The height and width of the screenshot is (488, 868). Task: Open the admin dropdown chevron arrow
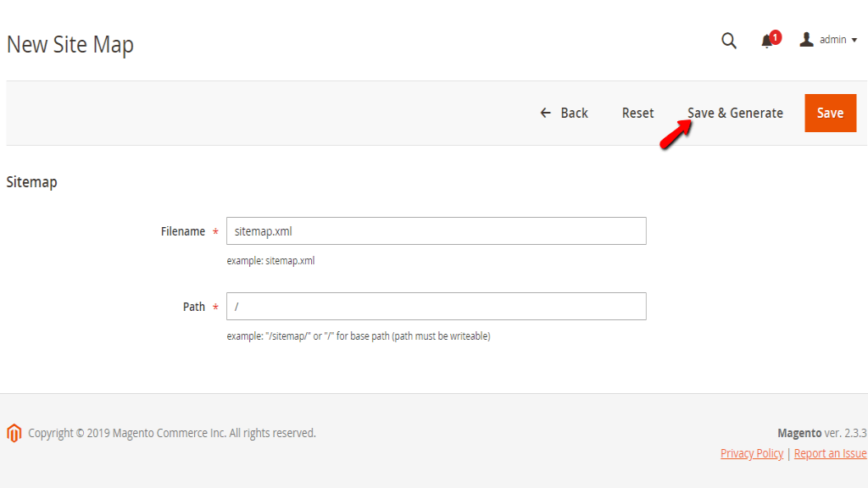click(853, 40)
